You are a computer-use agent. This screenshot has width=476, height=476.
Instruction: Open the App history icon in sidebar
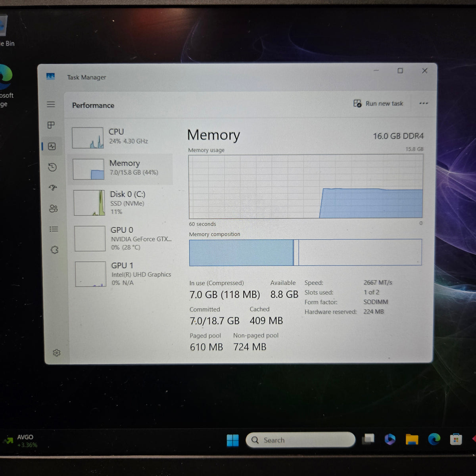(x=52, y=167)
